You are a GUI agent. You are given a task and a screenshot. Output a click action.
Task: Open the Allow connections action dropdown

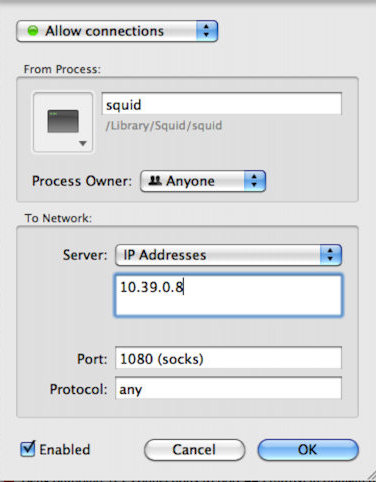click(x=117, y=31)
